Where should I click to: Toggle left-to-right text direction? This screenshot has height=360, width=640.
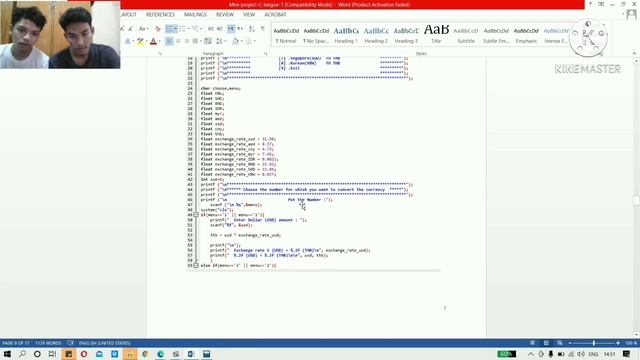click(x=231, y=29)
